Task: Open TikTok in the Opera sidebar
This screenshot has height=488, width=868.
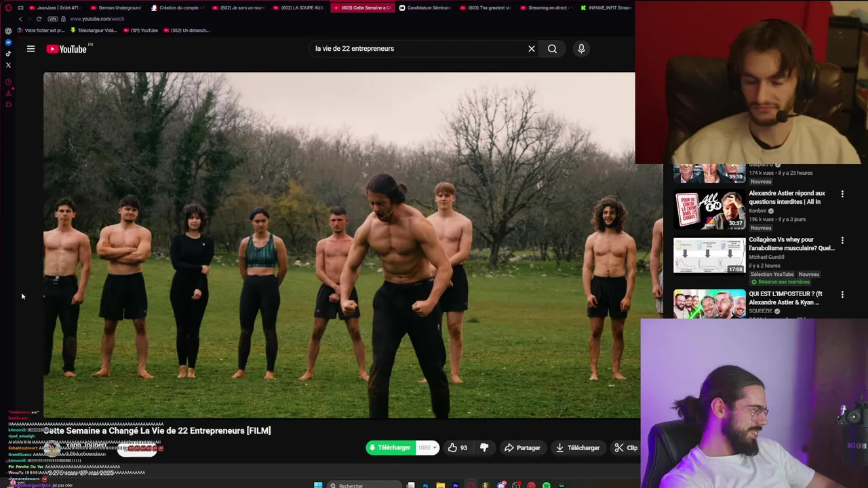Action: [8, 54]
